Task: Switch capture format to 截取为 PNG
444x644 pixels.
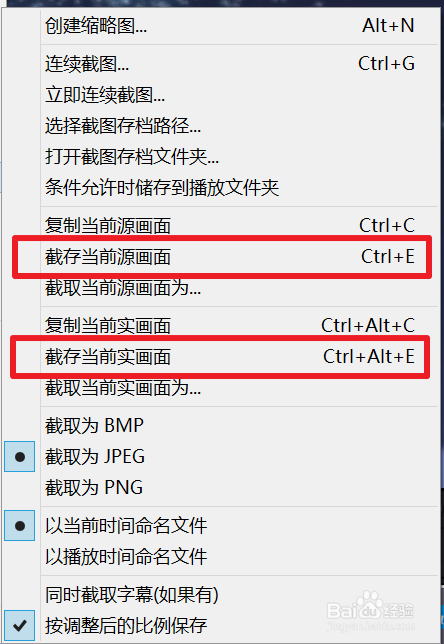Action: tap(222, 488)
